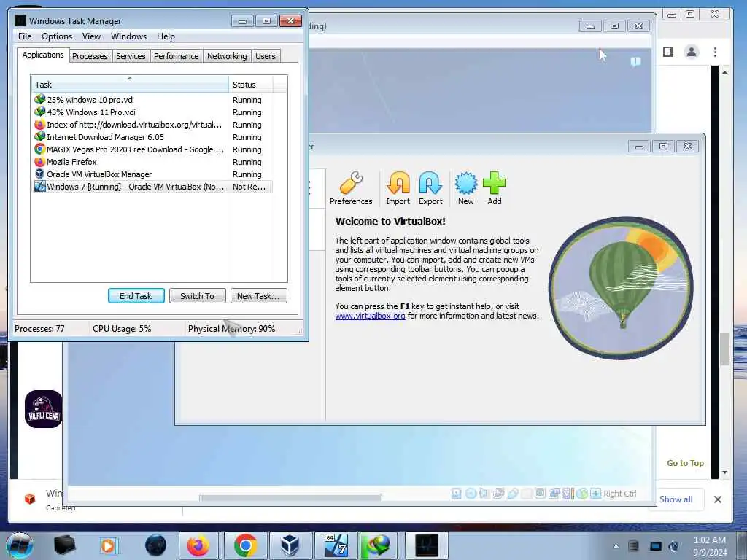The height and width of the screenshot is (560, 747).
Task: Click the VM status bar recording icon
Action: pos(554,494)
